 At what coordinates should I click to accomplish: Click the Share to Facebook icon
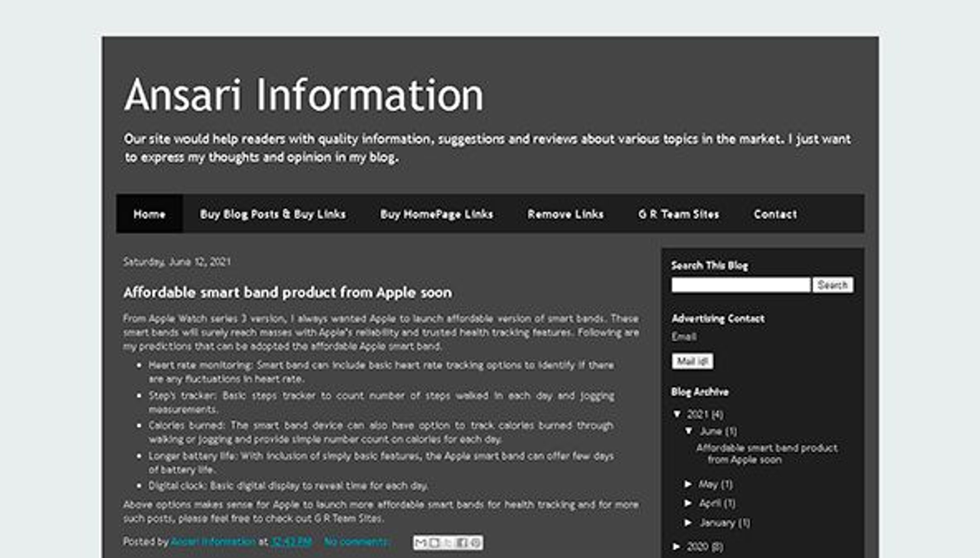(462, 543)
